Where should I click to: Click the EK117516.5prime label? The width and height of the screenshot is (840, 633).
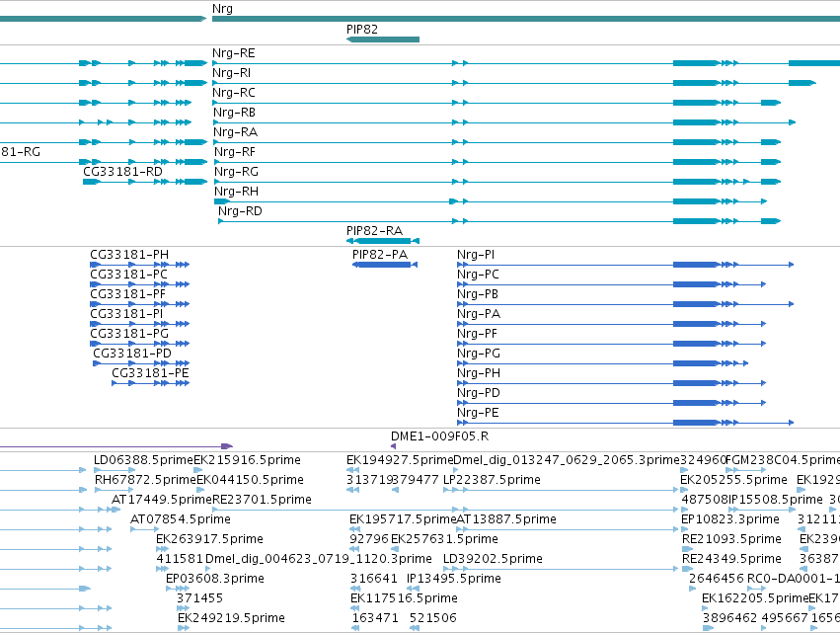coord(404,599)
